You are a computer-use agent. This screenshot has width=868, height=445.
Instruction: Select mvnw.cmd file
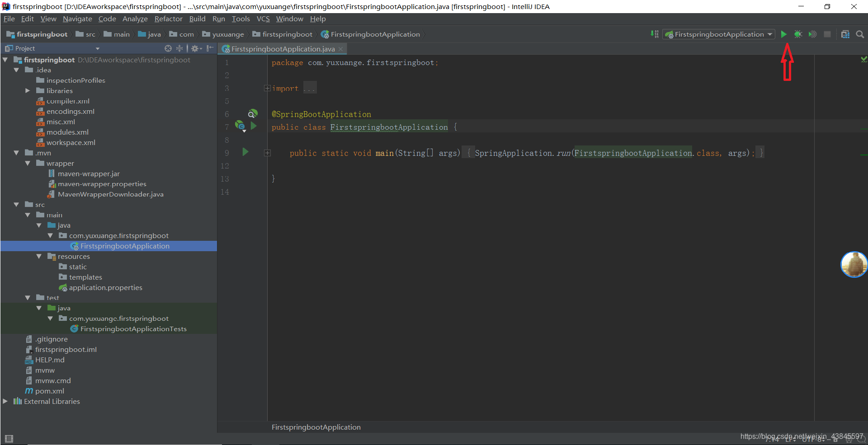53,381
